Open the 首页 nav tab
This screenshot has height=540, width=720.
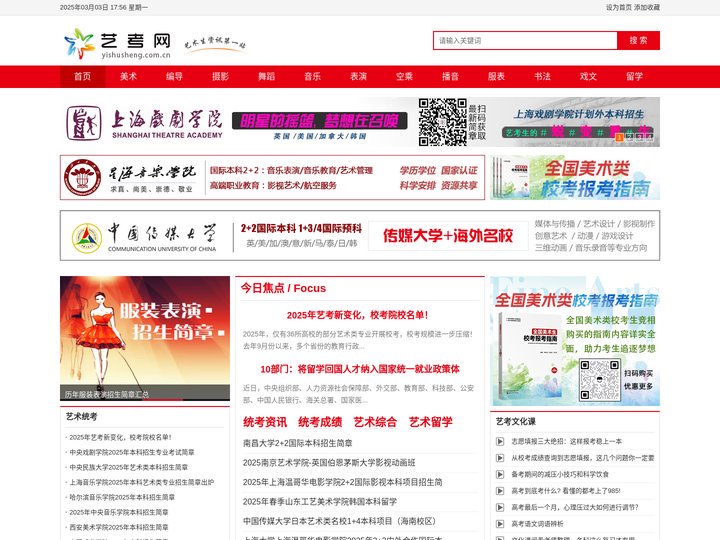pos(83,77)
